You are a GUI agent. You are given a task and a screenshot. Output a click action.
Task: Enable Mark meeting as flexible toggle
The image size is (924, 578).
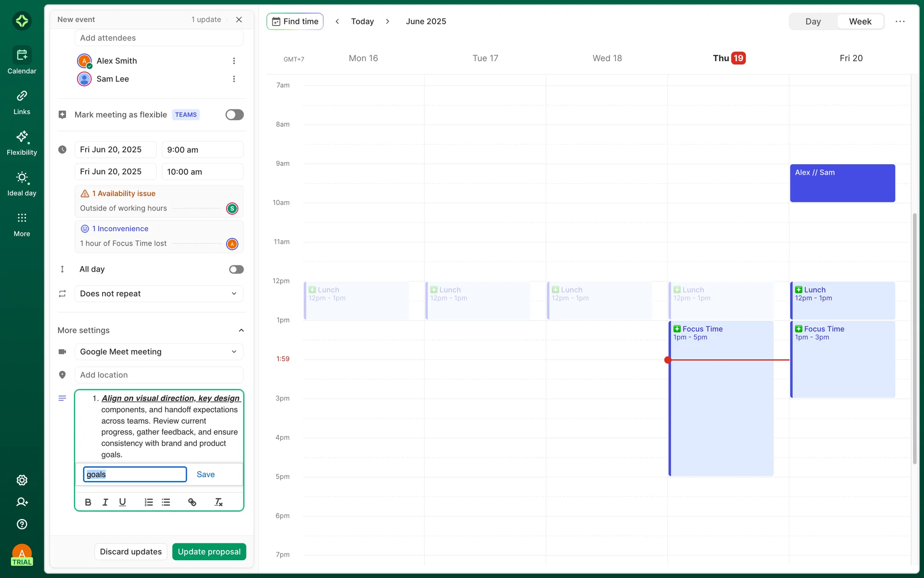coord(234,115)
